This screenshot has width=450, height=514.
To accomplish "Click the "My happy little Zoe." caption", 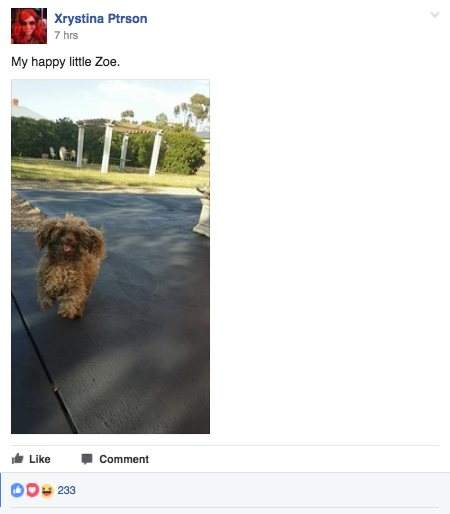I will [65, 62].
